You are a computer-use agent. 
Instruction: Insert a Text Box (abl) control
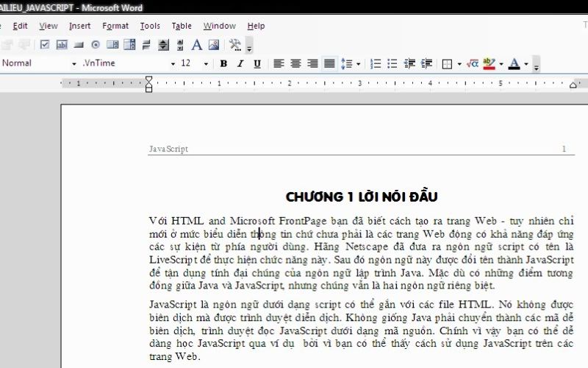coord(62,45)
